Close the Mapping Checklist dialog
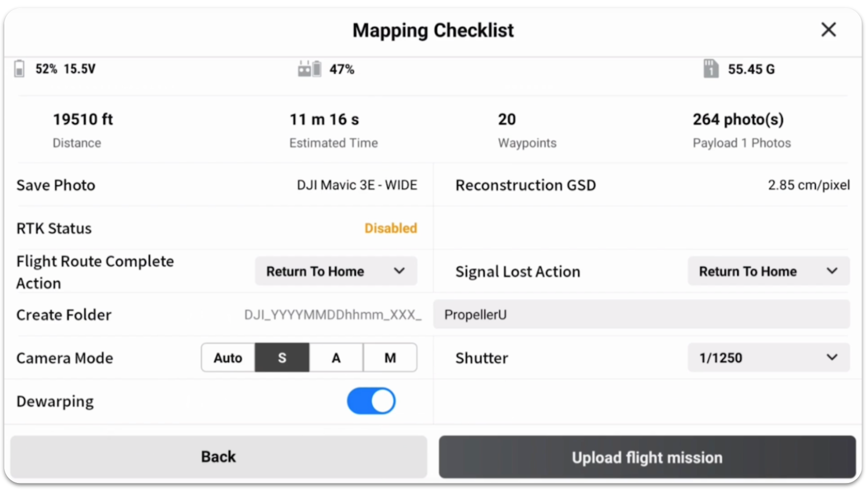Image resolution: width=868 pixels, height=490 pixels. pos(828,30)
